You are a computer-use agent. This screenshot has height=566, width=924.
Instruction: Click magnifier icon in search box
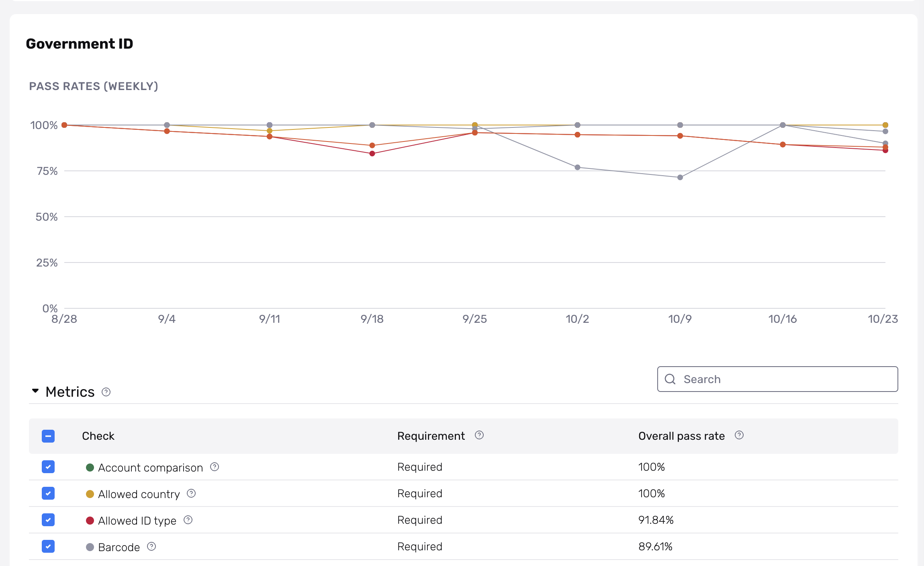point(670,379)
